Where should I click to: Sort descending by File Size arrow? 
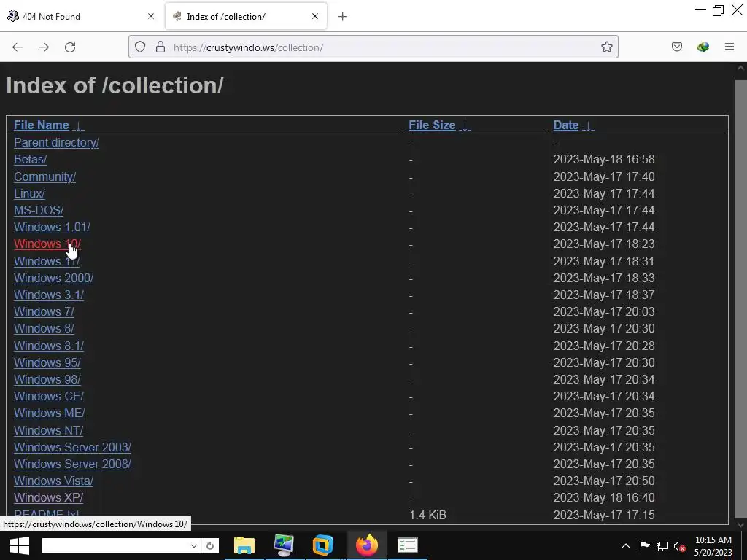click(465, 125)
